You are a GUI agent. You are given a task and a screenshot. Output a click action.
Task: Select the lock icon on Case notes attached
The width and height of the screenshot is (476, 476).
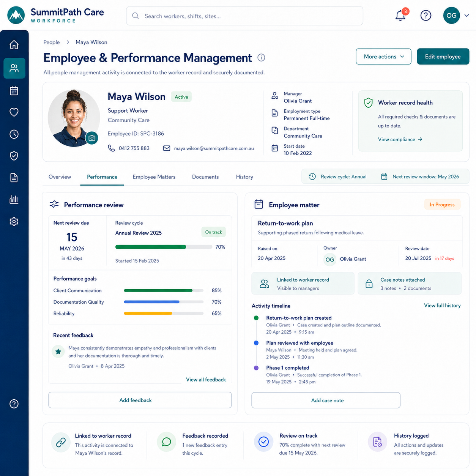click(x=369, y=284)
